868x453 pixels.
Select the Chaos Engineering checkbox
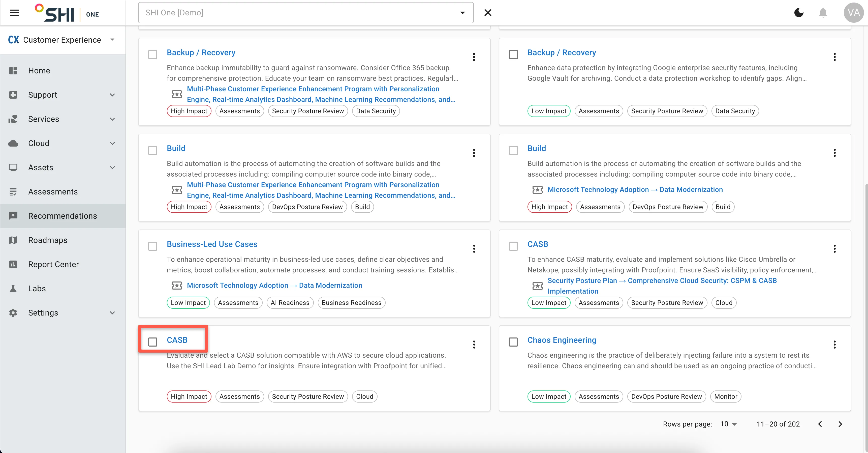[513, 342]
